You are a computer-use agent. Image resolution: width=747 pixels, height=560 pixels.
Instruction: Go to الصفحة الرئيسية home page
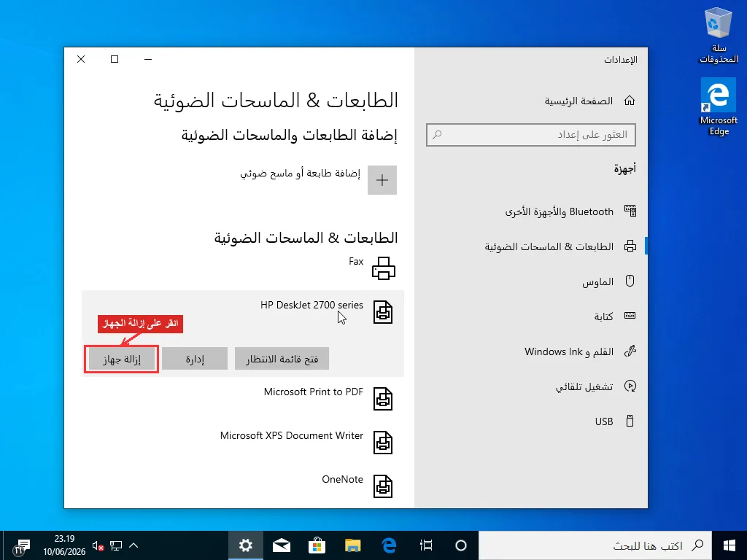coord(578,101)
